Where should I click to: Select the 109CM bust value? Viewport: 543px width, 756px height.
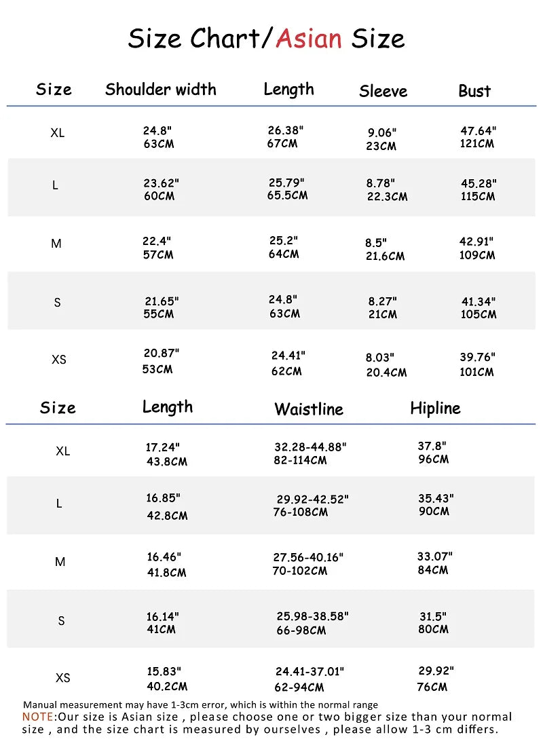pyautogui.click(x=477, y=255)
